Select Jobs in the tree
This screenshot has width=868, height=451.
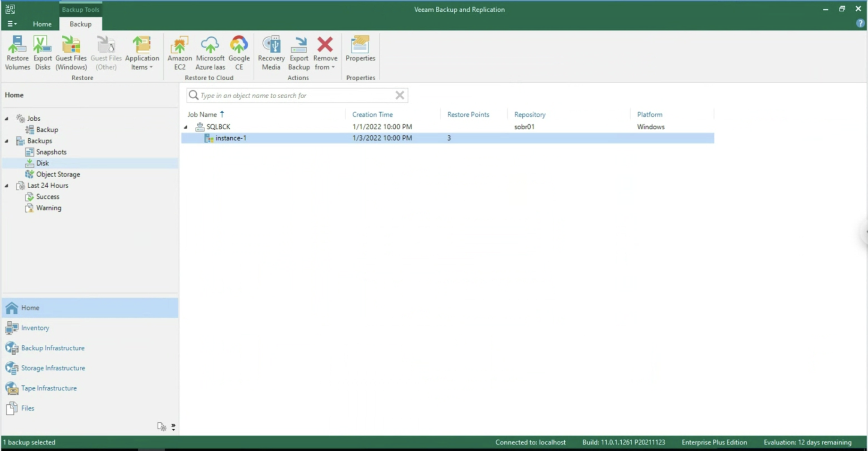pos(33,118)
